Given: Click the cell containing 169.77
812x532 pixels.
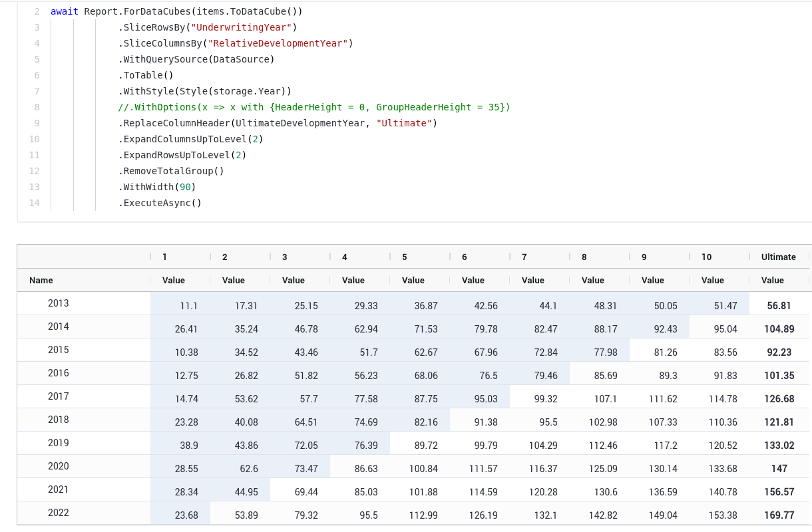Looking at the screenshot, I should (779, 515).
